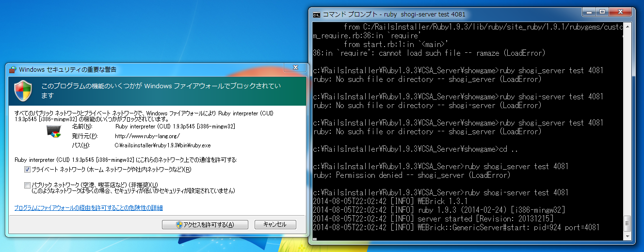Click the large firewall shield icon in banner
Screen dimensions: 644x252
pos(24,91)
